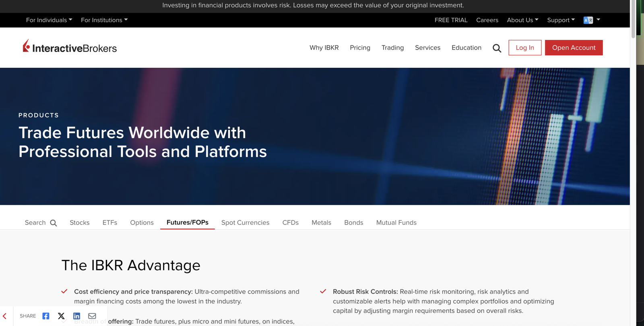Image resolution: width=644 pixels, height=326 pixels.
Task: Click the language translate icon
Action: click(x=588, y=20)
